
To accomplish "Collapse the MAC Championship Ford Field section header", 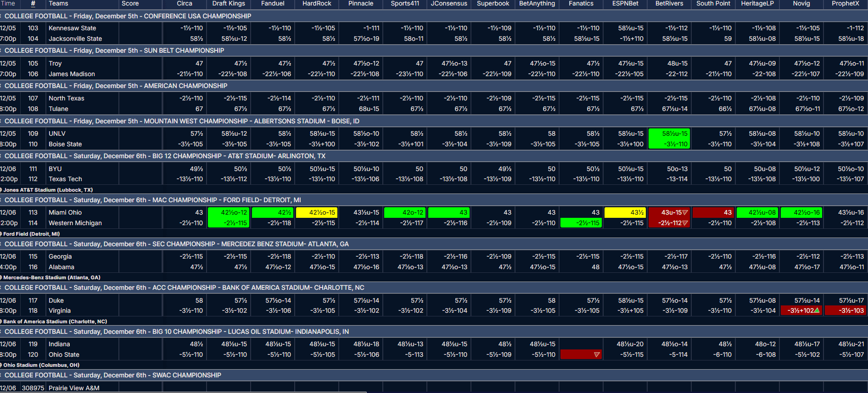I will [2, 200].
